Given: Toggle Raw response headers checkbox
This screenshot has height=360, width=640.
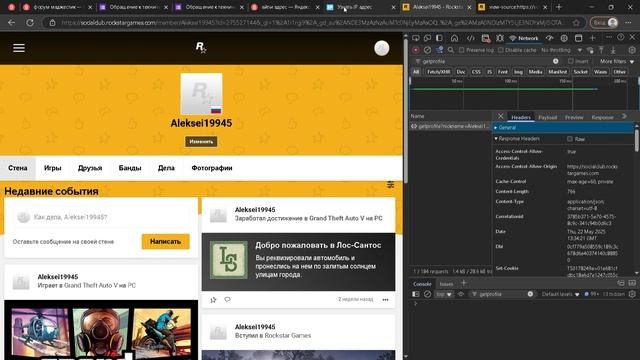Looking at the screenshot, I should coord(570,139).
